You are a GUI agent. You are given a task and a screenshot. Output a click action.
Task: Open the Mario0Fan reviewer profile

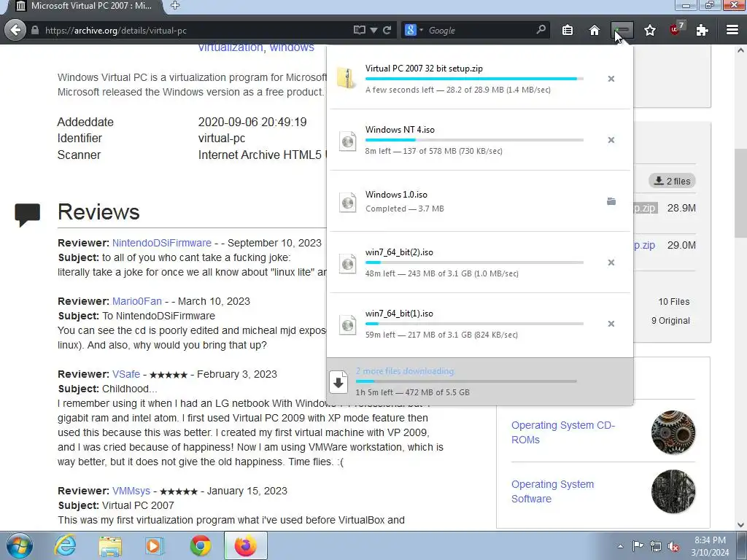pos(136,301)
